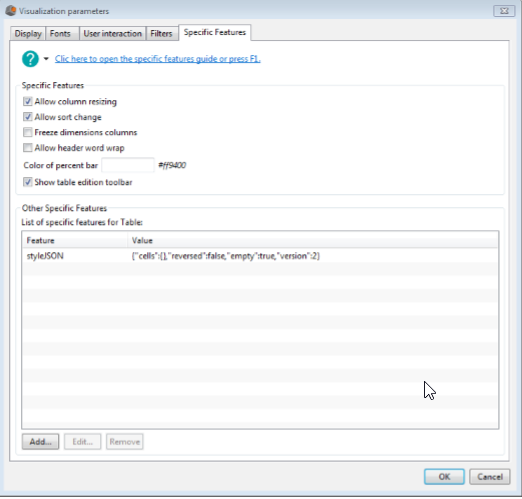This screenshot has height=499, width=522.
Task: Click the application icon in title bar
Action: [11, 11]
